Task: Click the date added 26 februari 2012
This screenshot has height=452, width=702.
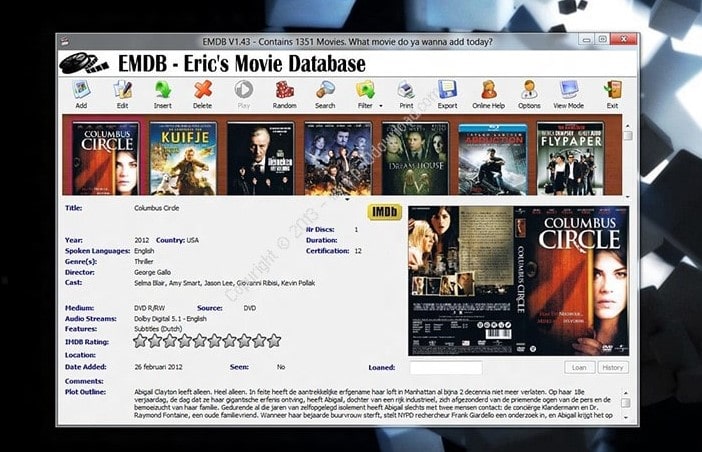Action: (158, 367)
